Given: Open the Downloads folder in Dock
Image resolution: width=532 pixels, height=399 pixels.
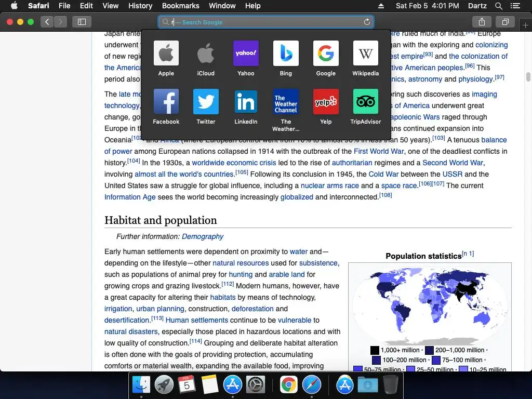Looking at the screenshot, I should tap(368, 384).
